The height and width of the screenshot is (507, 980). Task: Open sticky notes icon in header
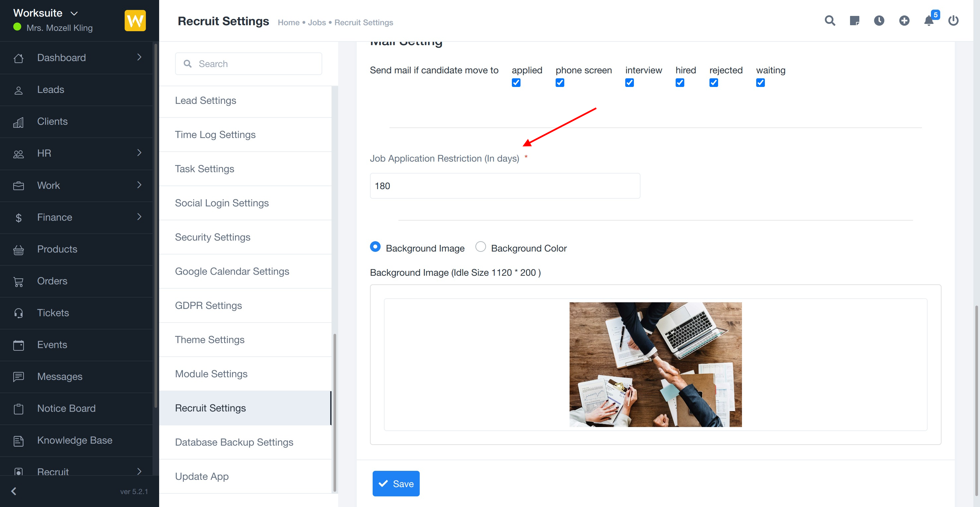click(x=854, y=21)
